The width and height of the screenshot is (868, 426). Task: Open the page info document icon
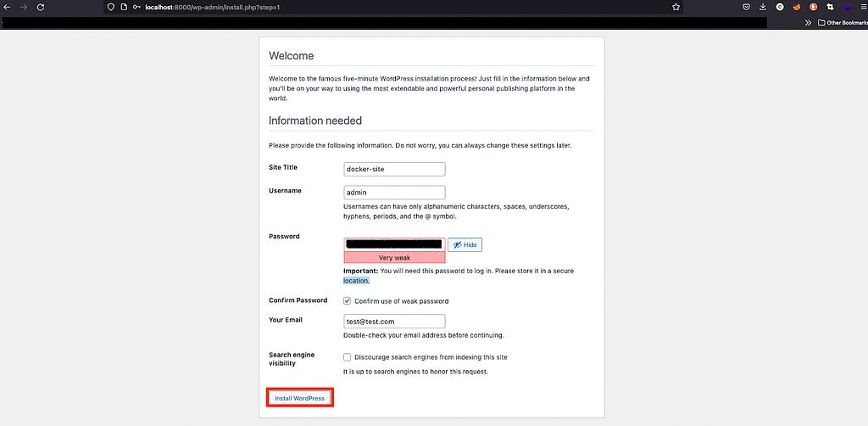click(124, 7)
